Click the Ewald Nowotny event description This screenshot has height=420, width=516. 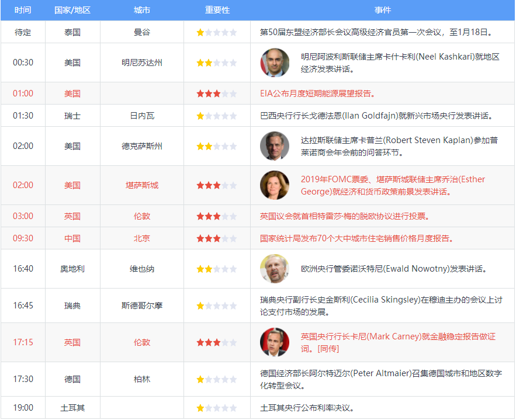(x=394, y=269)
